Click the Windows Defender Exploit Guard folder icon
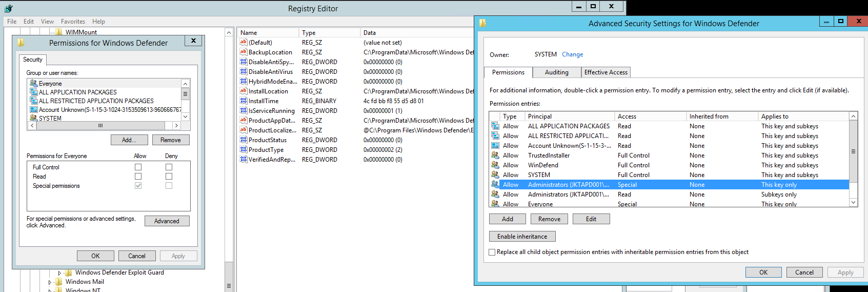 [x=69, y=272]
